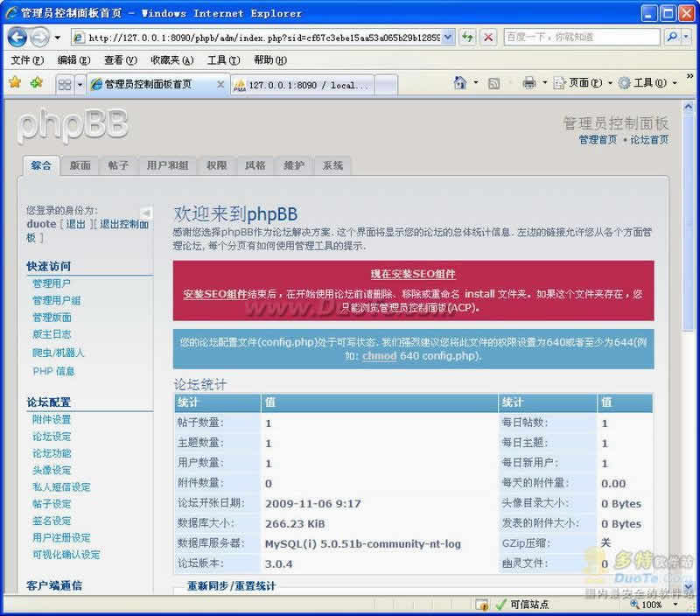Click the Home page icon
The width and height of the screenshot is (700, 616).
point(460,82)
